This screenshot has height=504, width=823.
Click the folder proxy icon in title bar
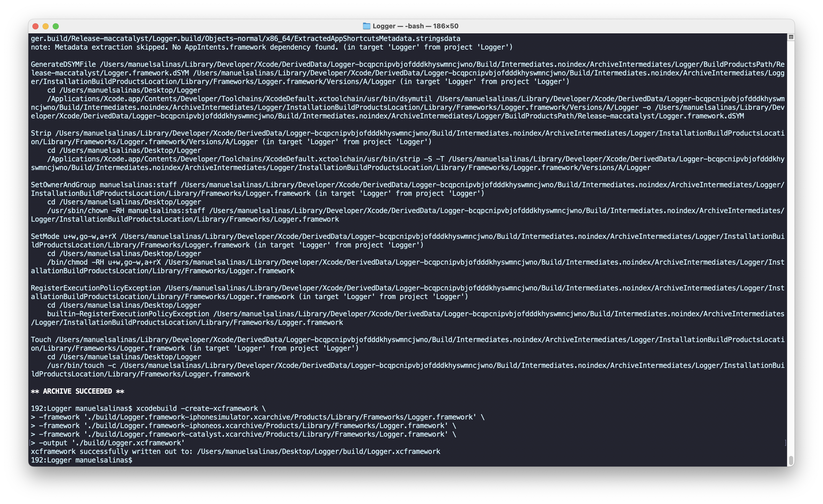366,26
